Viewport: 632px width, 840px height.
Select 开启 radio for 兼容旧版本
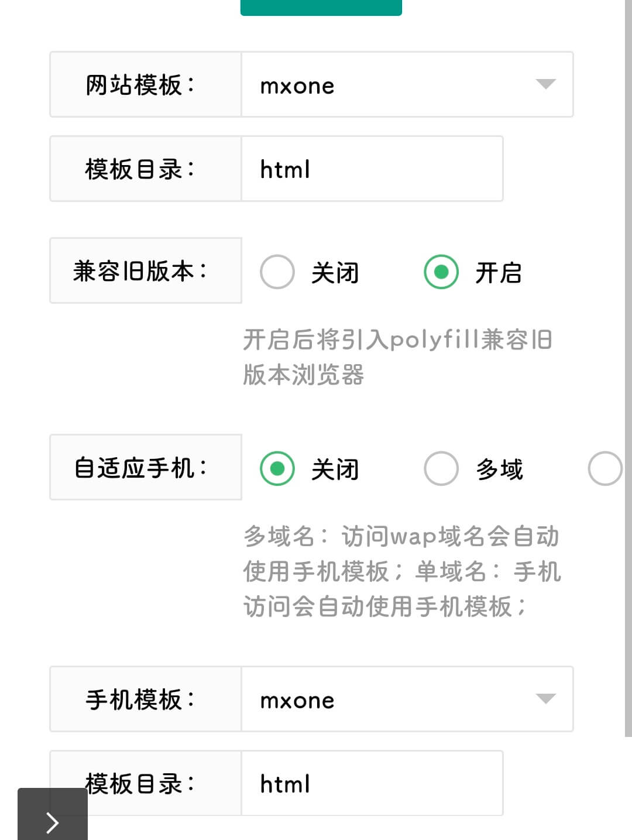click(x=441, y=272)
